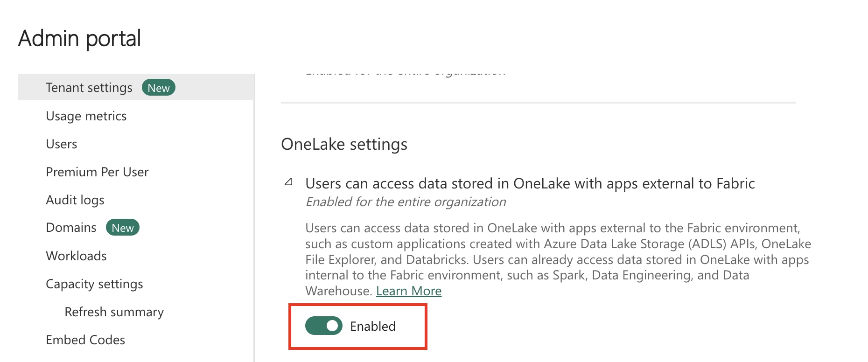Toggle the Enabled switch off
868x362 pixels.
324,326
